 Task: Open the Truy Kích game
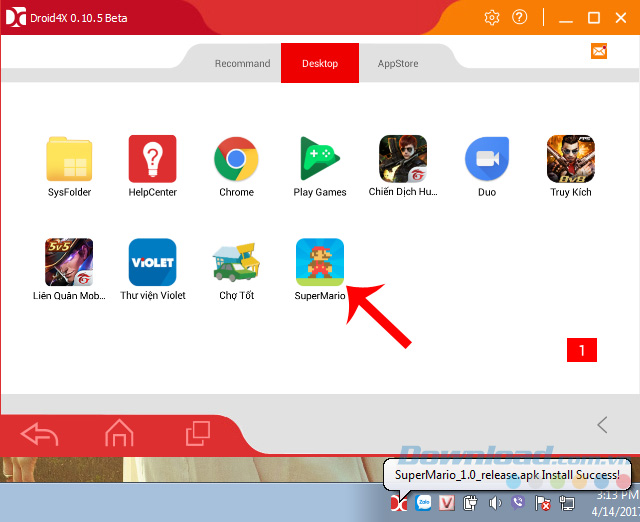[x=571, y=159]
